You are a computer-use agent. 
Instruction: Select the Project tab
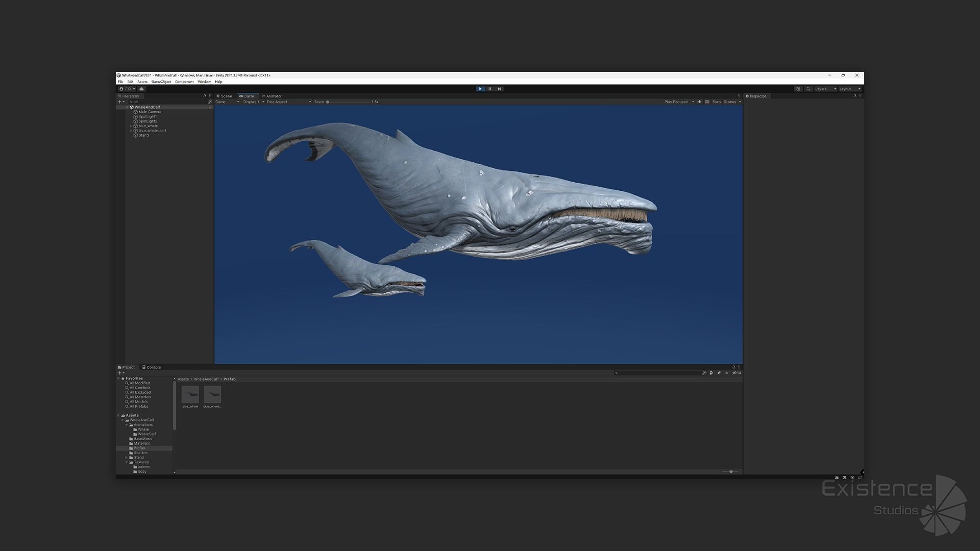pos(127,367)
